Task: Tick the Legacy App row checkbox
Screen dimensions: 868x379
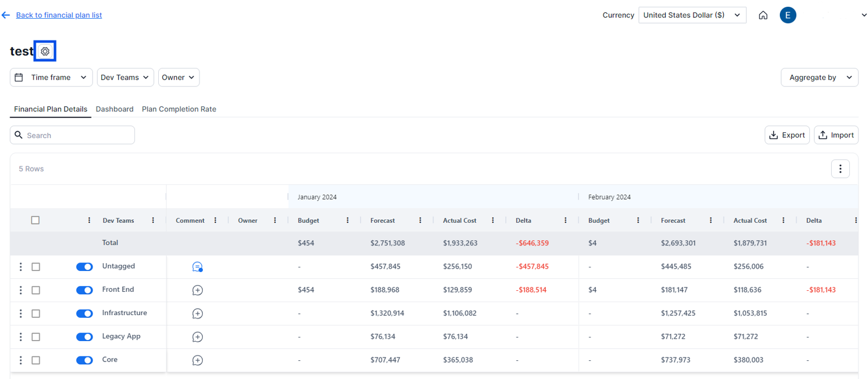Action: (36, 337)
